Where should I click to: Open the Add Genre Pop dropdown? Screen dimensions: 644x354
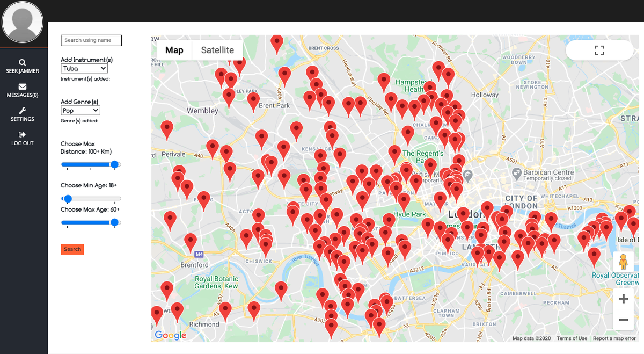pyautogui.click(x=80, y=111)
